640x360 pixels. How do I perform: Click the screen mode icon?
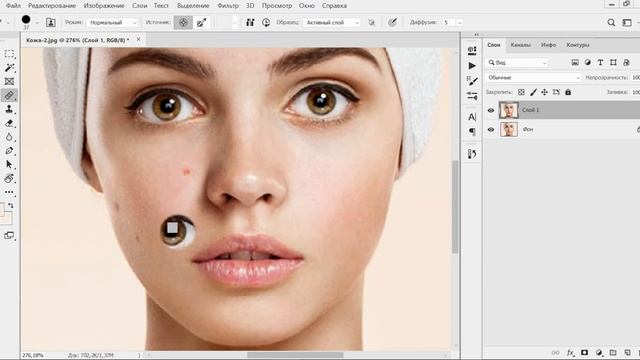[9, 236]
